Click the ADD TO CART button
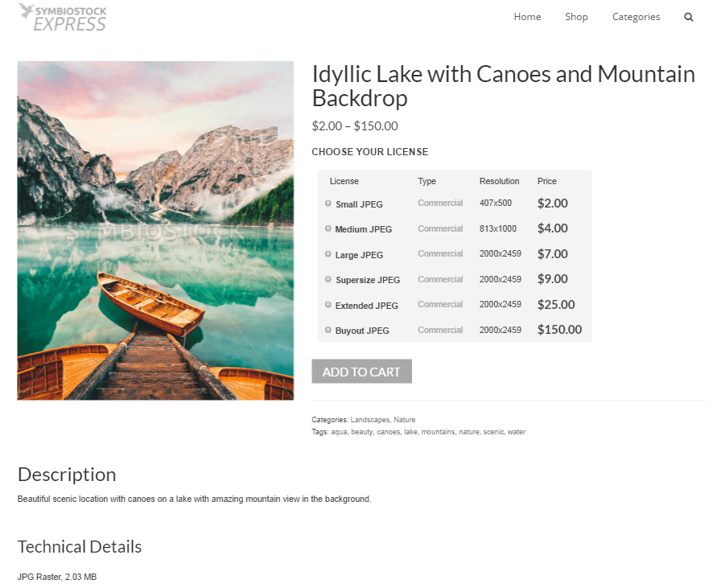The image size is (713, 588). point(361,372)
